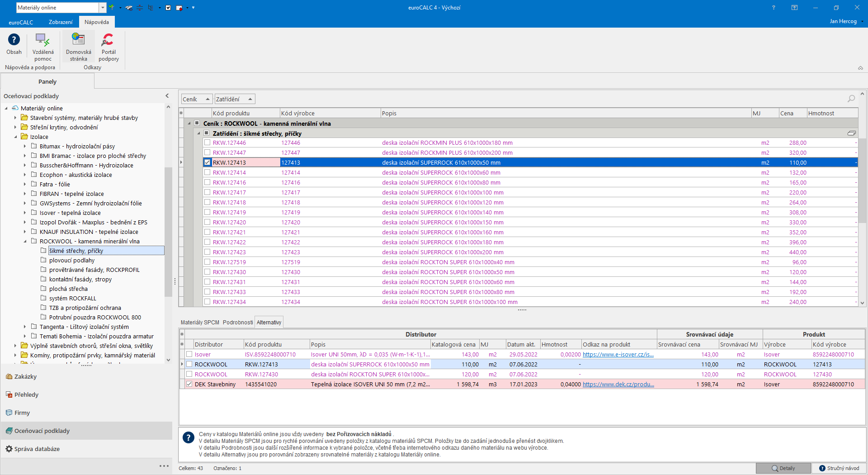Click the help icon in the window title bar
The width and height of the screenshot is (868, 475).
coord(774,8)
